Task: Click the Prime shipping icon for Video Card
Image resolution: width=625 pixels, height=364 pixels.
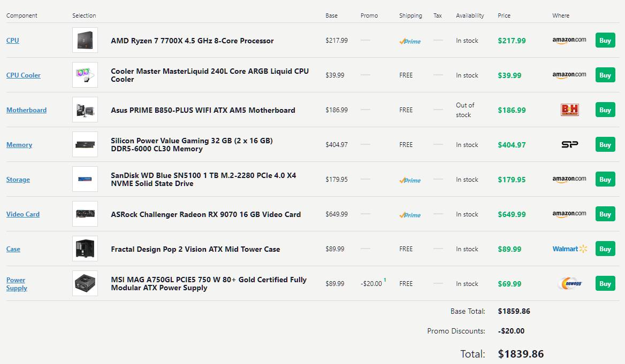Action: [x=410, y=215]
